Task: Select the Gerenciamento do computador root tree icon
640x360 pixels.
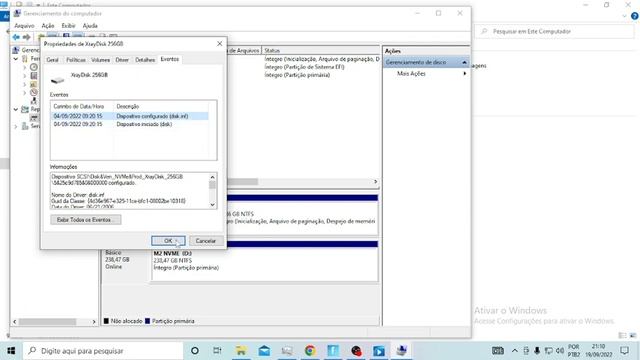Action: point(16,50)
